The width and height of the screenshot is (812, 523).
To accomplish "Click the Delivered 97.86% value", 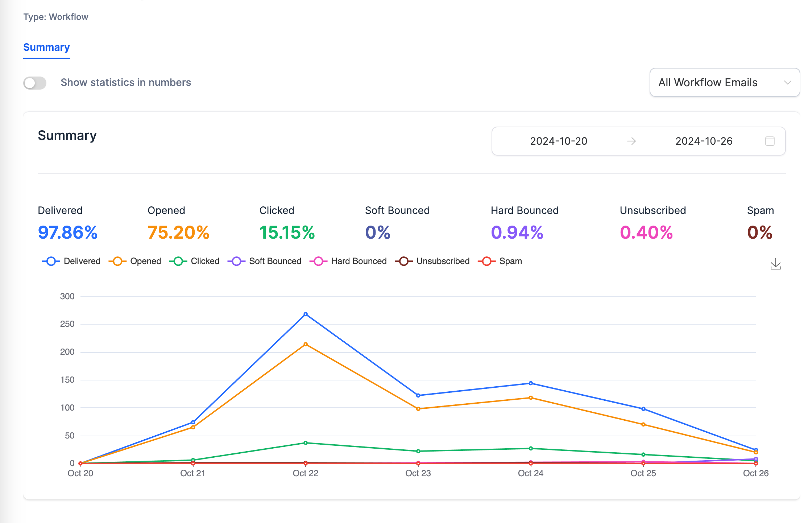I will pos(68,232).
